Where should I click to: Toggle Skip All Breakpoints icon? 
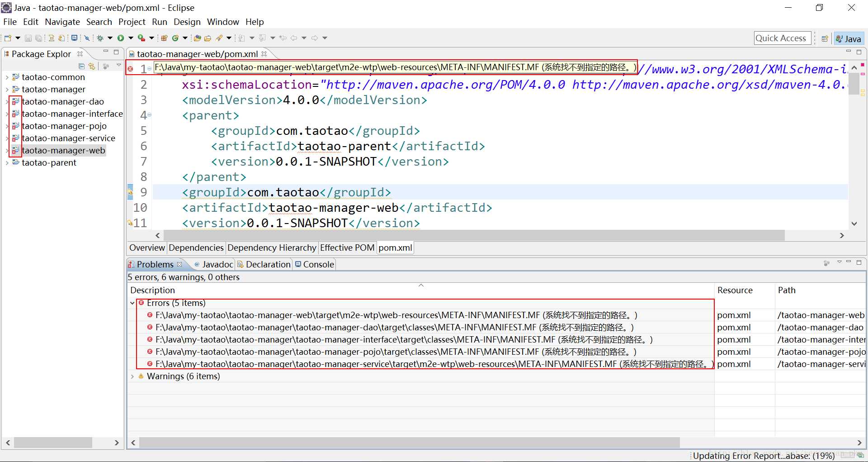click(87, 38)
